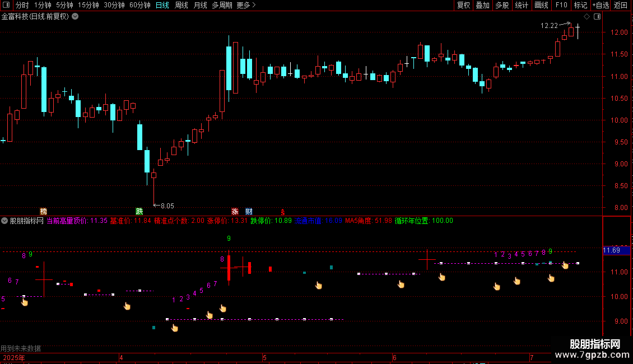Click the 涨停价: 13.31 value
This screenshot has height=364, width=633.
click(x=227, y=221)
